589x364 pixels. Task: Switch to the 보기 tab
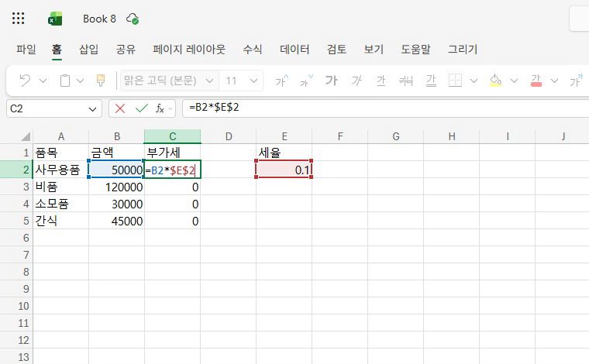pyautogui.click(x=374, y=49)
